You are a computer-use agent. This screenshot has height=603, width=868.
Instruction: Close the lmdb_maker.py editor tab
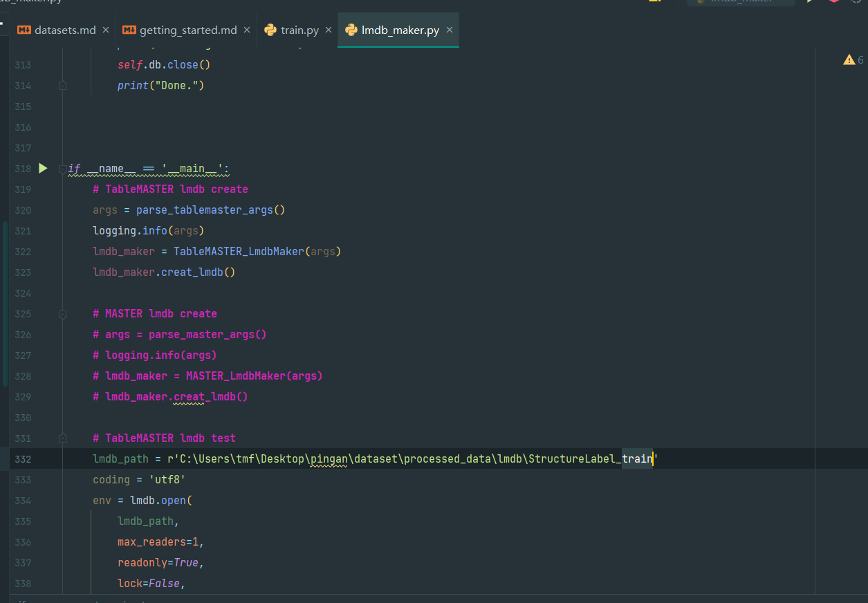[x=450, y=30]
